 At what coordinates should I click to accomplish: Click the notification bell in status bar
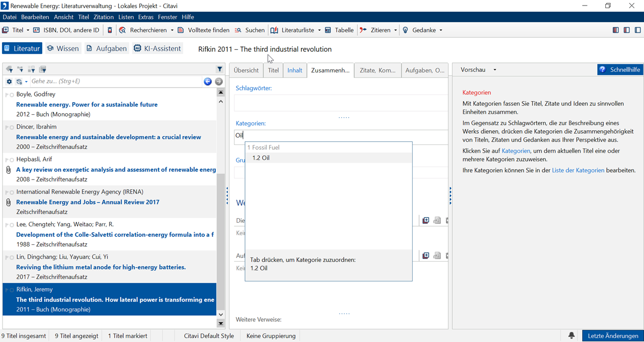click(572, 335)
